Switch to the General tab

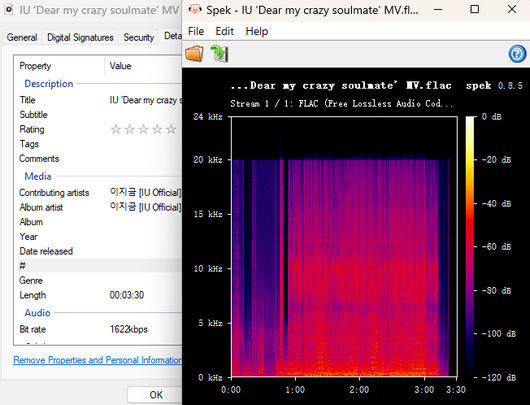point(22,37)
